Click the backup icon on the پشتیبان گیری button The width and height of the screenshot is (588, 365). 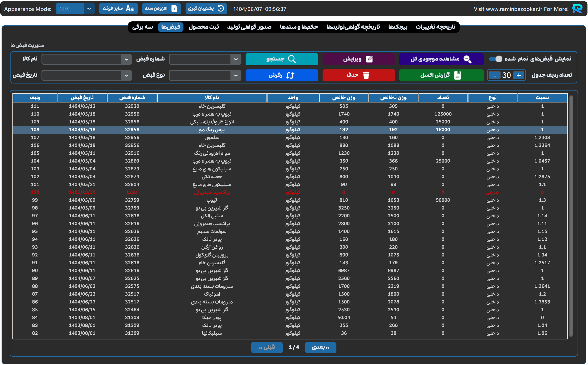coord(221,9)
